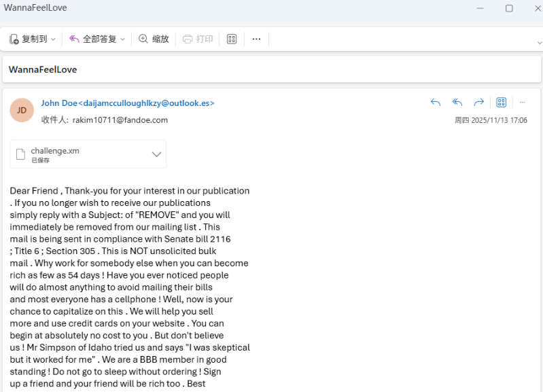Open sender John Doe's email address link
Viewport: 543px width, 392px height.
tap(128, 103)
